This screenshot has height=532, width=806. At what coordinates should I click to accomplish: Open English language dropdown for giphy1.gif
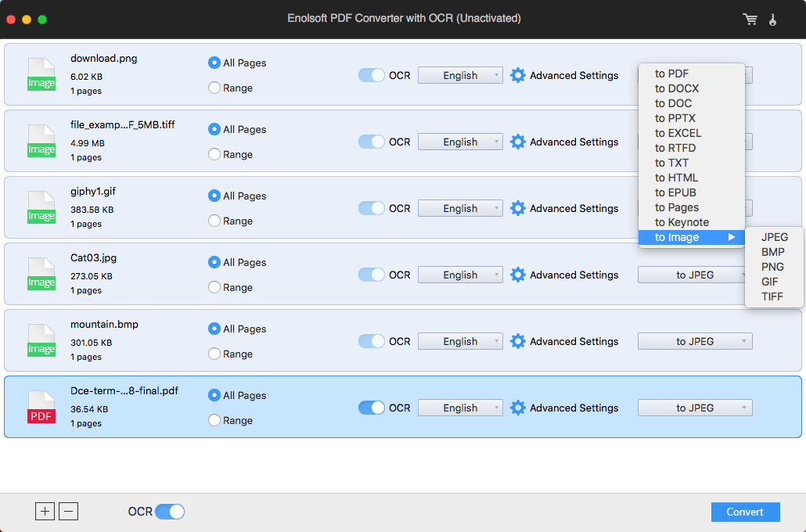point(460,208)
